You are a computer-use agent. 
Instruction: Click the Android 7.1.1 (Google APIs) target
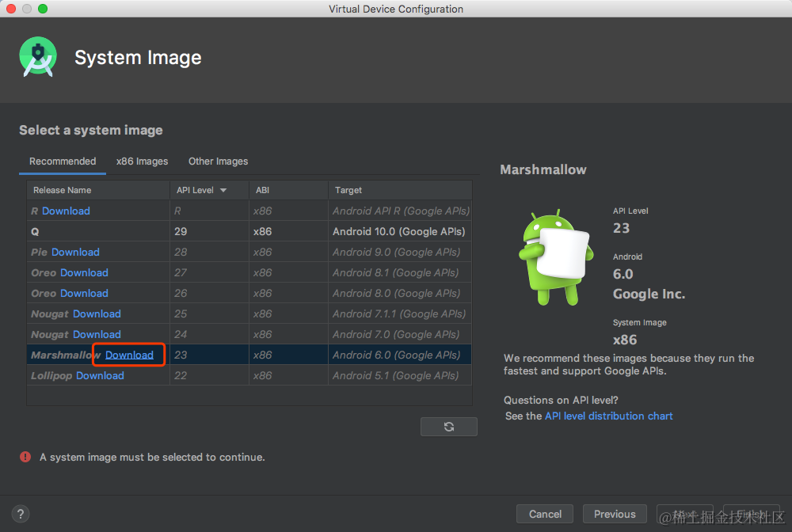tap(399, 314)
